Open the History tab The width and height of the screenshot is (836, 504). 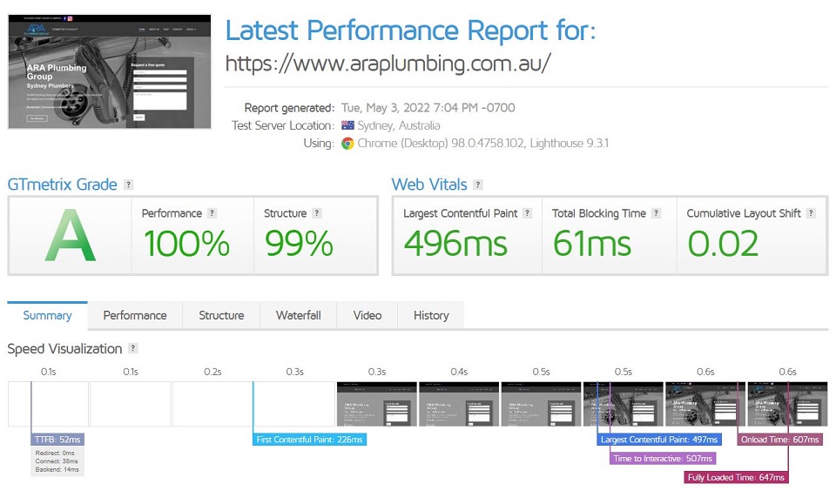click(x=431, y=315)
